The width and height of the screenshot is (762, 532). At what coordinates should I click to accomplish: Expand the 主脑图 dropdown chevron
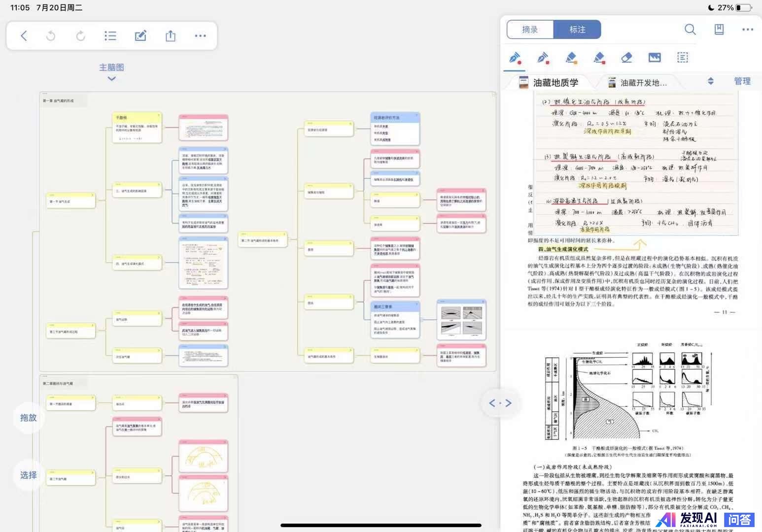pos(112,78)
